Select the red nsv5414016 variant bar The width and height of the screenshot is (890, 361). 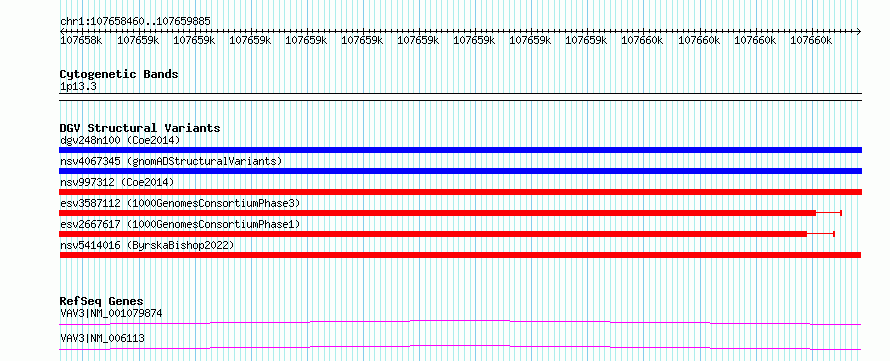click(460, 255)
